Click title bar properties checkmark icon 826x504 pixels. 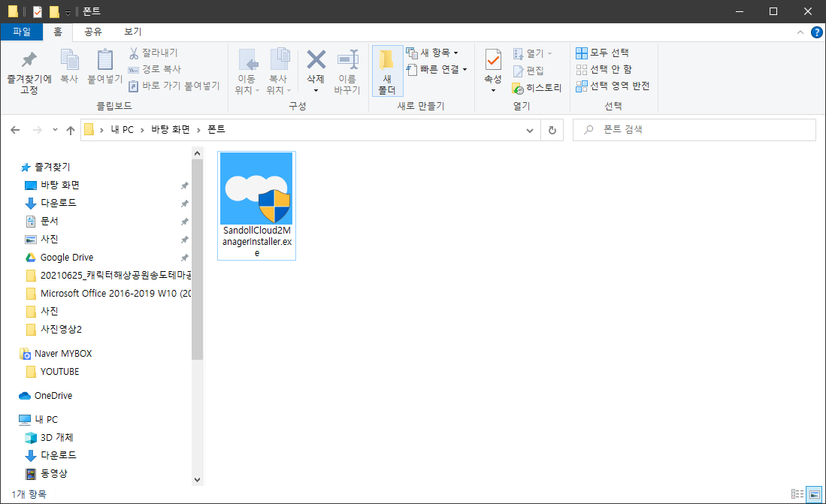click(x=38, y=11)
